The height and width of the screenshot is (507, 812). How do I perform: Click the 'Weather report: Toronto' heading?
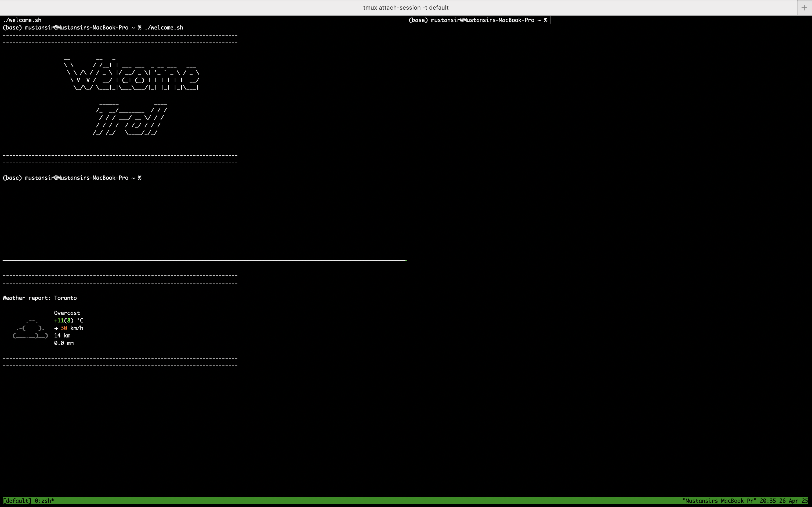39,298
